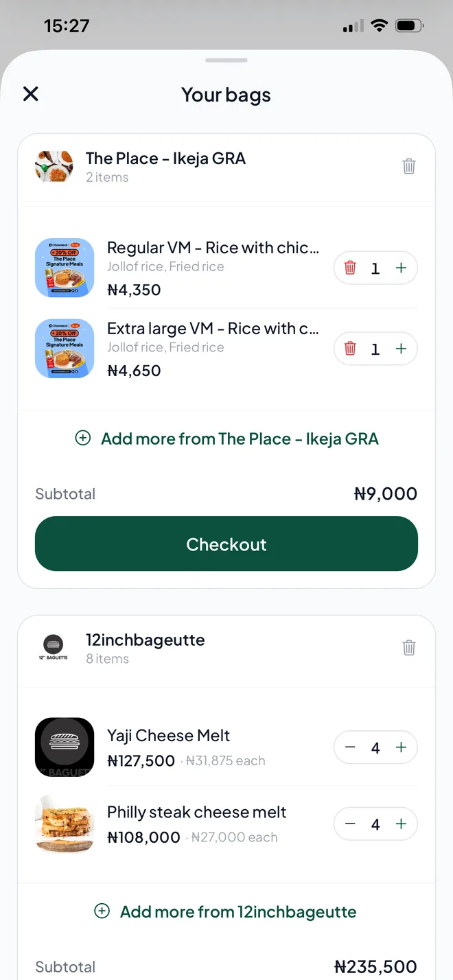The height and width of the screenshot is (980, 453).
Task: Remove Extra large VM item with red trash
Action: [x=350, y=349]
